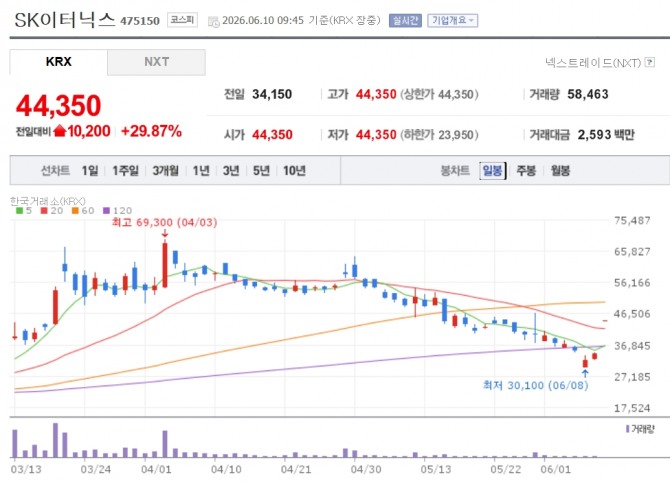This screenshot has width=670, height=483.
Task: Click the 36,845 price axis label
Action: (632, 345)
